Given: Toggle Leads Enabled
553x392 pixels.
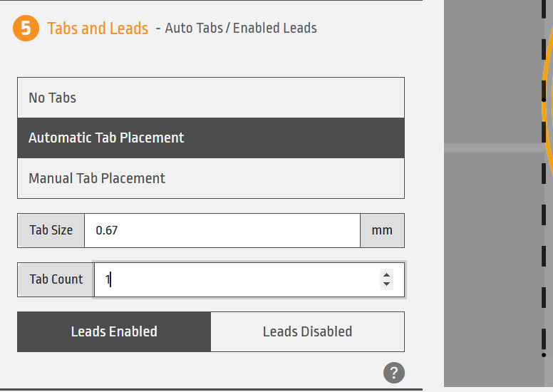Looking at the screenshot, I should [x=114, y=331].
